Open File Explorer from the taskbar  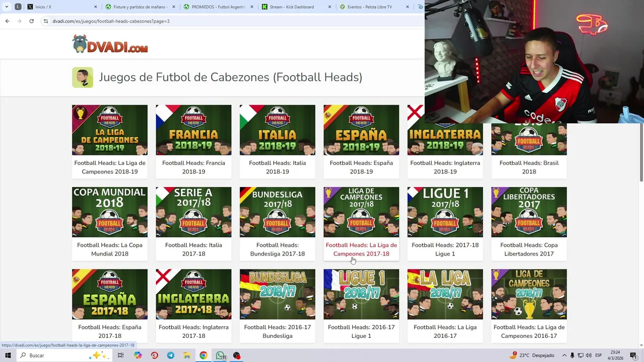(187, 355)
